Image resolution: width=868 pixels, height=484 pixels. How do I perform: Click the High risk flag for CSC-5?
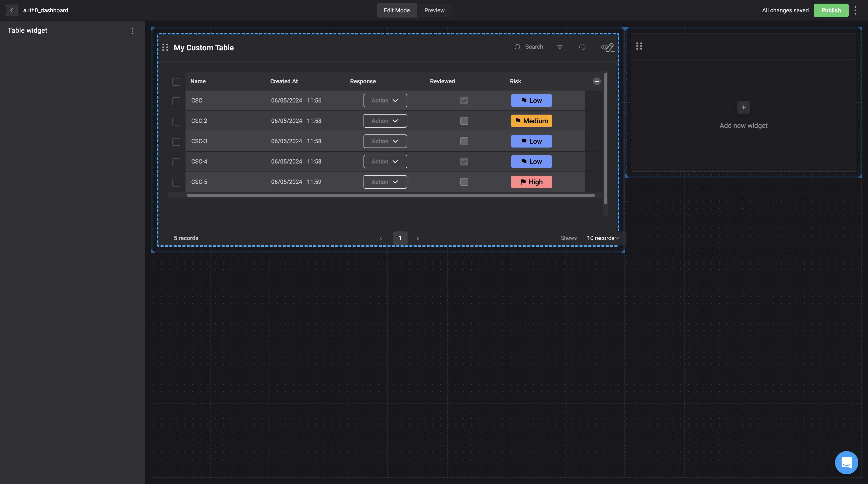pyautogui.click(x=531, y=182)
